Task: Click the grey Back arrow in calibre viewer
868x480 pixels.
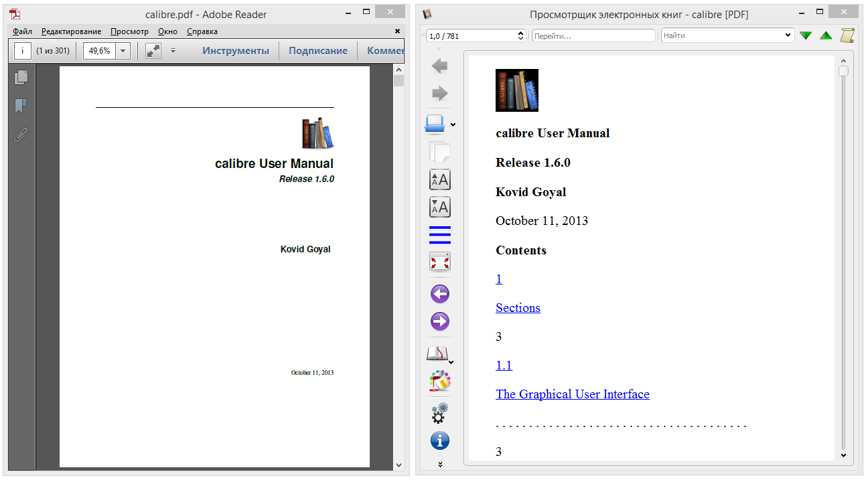Action: tap(439, 66)
